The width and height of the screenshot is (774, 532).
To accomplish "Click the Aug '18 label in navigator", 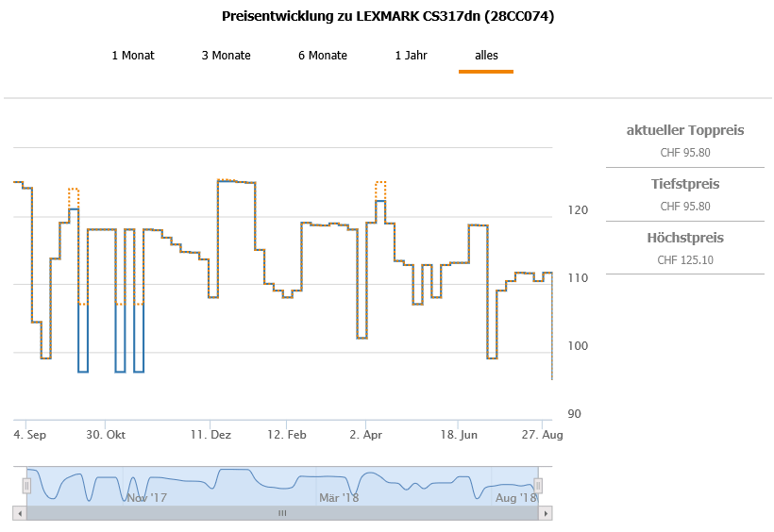I will pyautogui.click(x=515, y=497).
